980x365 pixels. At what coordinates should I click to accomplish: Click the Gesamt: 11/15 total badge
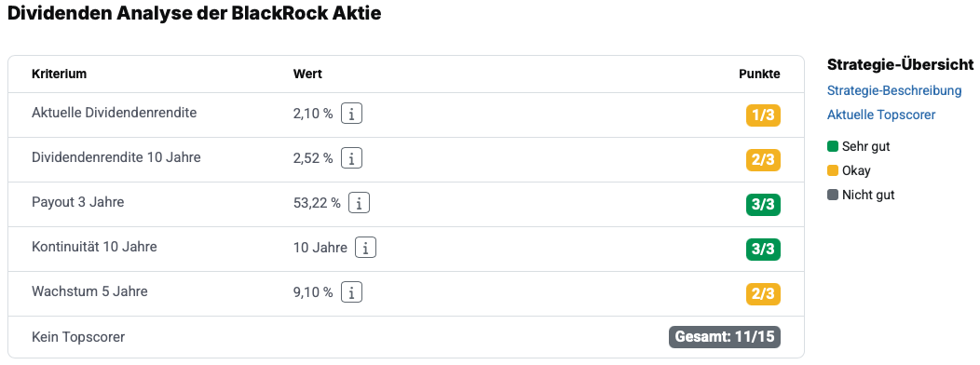tap(725, 337)
